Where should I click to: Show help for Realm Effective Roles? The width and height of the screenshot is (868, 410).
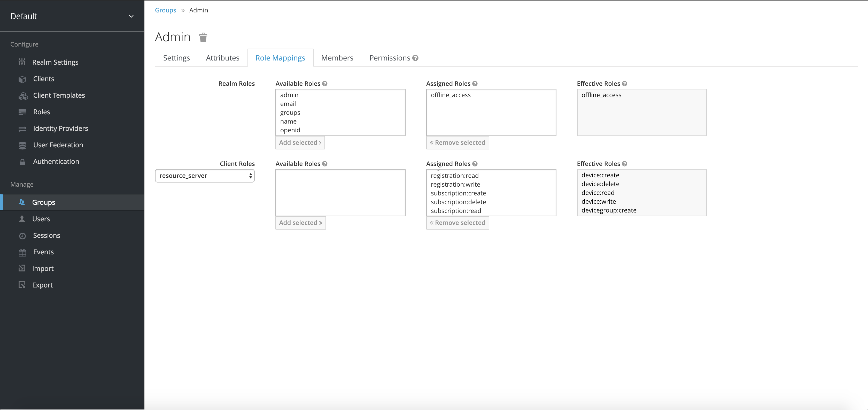coord(624,83)
